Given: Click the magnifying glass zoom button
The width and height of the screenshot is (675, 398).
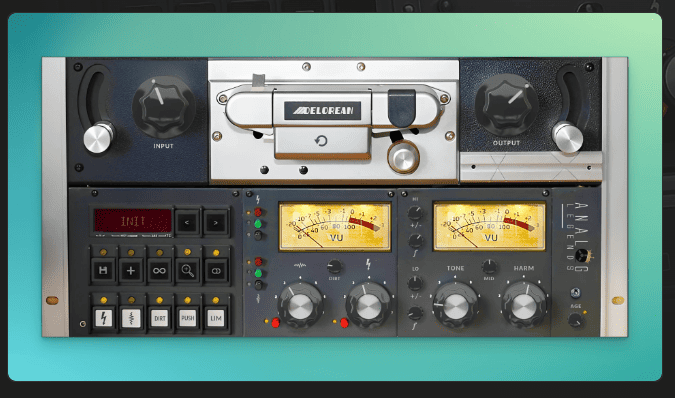Looking at the screenshot, I should (187, 271).
